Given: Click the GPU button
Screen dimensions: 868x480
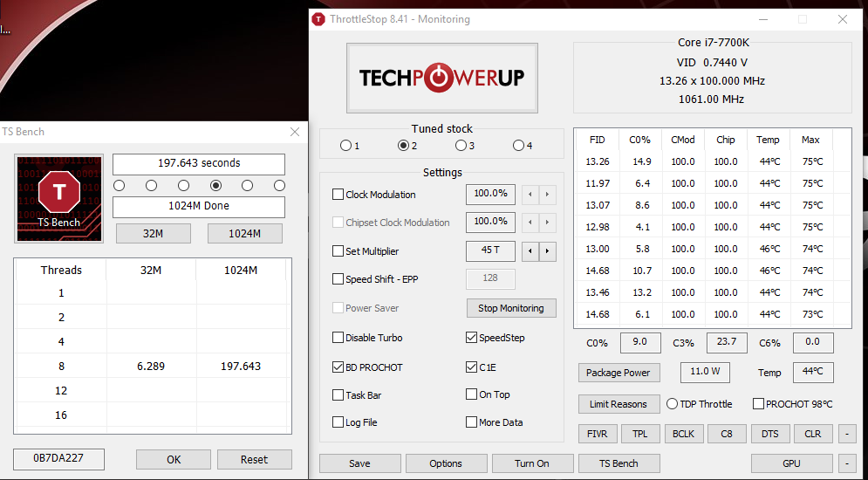Looking at the screenshot, I should 791,463.
